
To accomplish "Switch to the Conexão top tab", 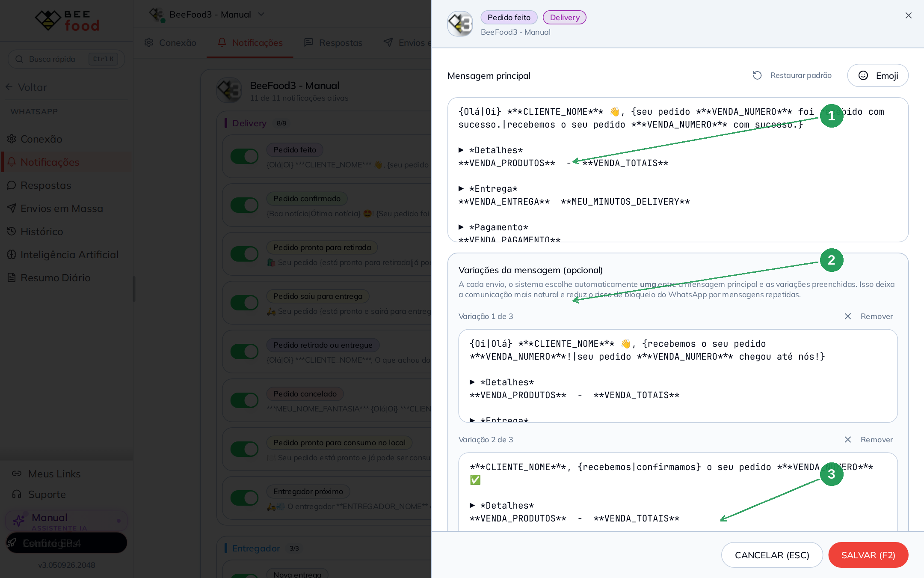I will [170, 42].
